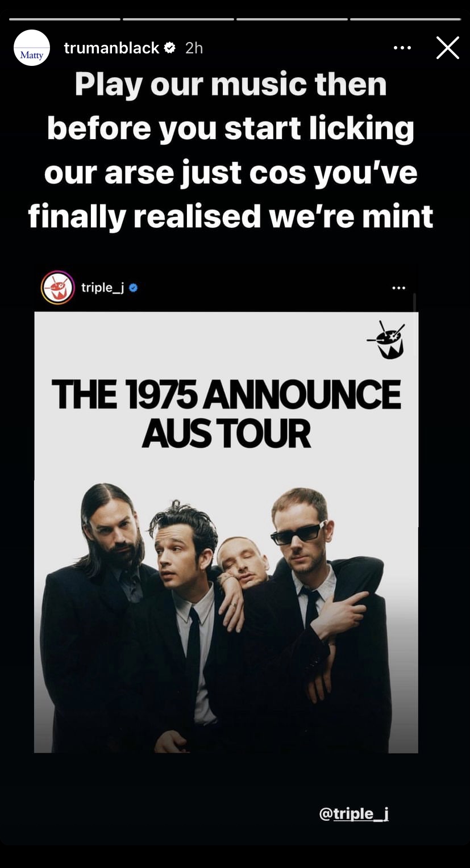470x868 pixels.
Task: Tap the @triple_j mention link
Action: [x=353, y=813]
